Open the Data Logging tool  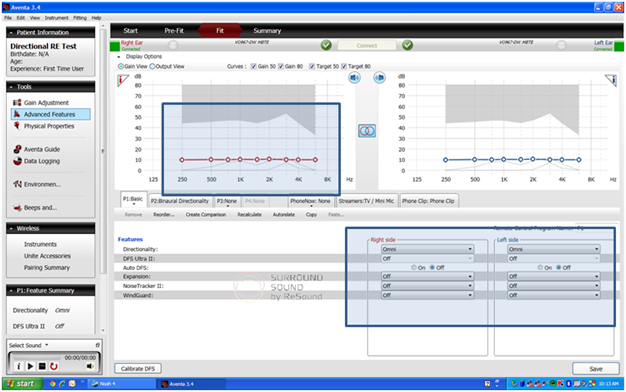click(x=42, y=161)
